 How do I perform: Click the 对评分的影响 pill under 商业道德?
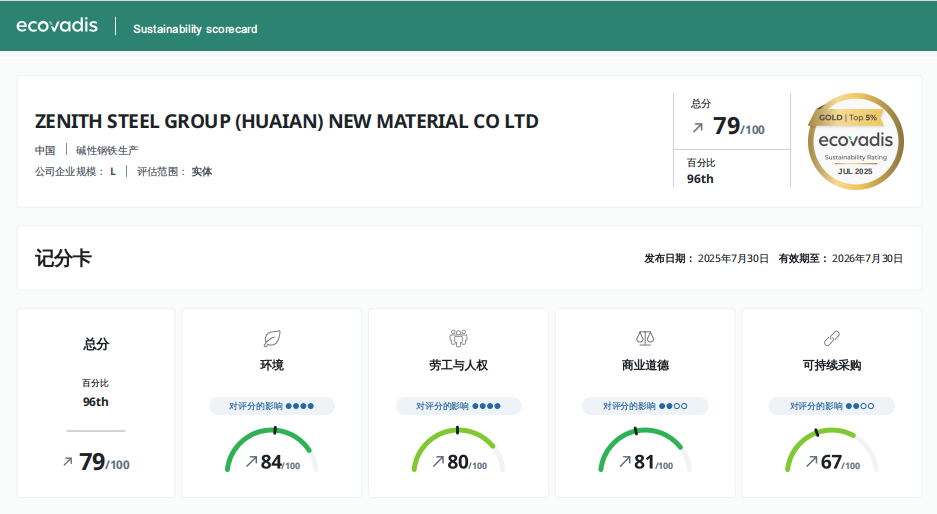point(645,406)
